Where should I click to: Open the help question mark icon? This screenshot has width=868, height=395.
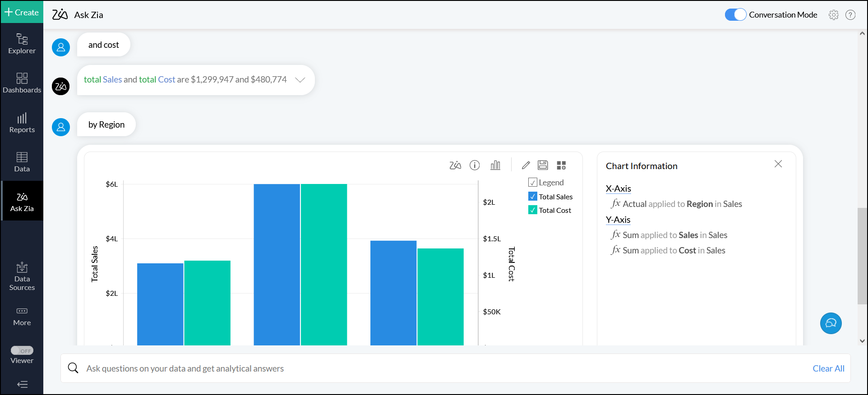coord(850,15)
